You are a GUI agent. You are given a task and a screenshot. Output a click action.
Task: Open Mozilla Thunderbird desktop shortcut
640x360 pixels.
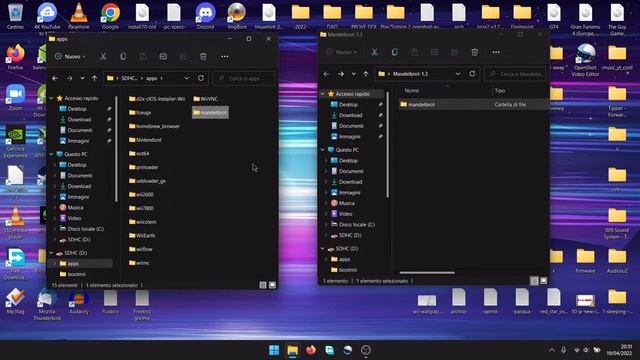(47, 304)
